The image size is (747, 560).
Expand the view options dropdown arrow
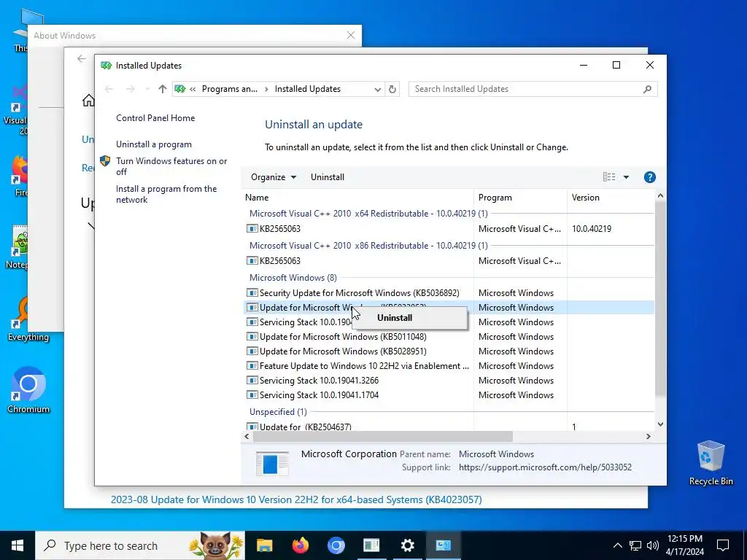626,177
